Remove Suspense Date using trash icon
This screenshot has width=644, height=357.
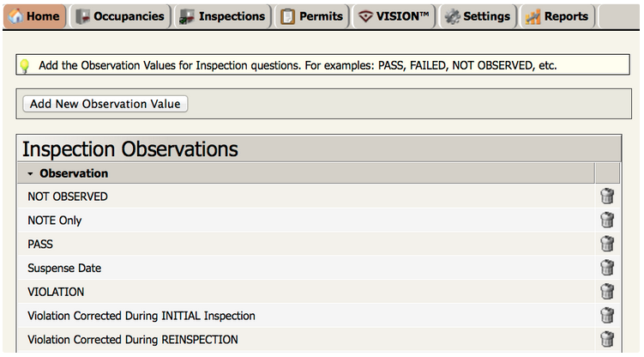pyautogui.click(x=607, y=268)
